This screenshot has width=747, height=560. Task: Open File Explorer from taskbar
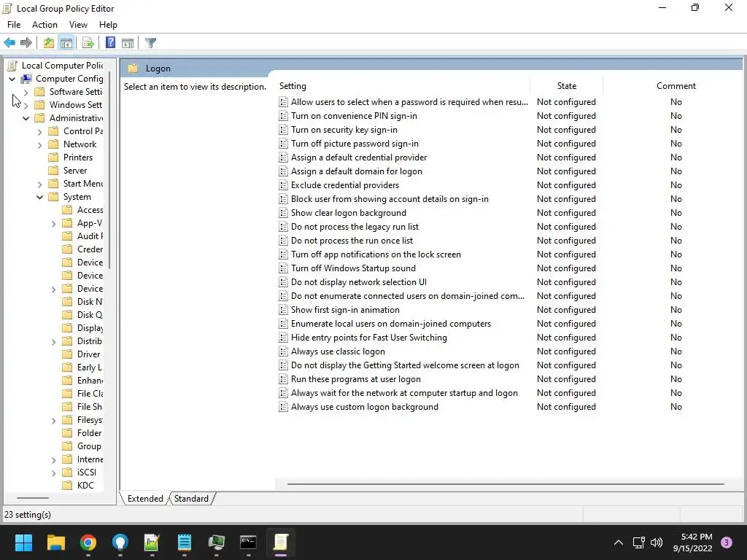55,542
